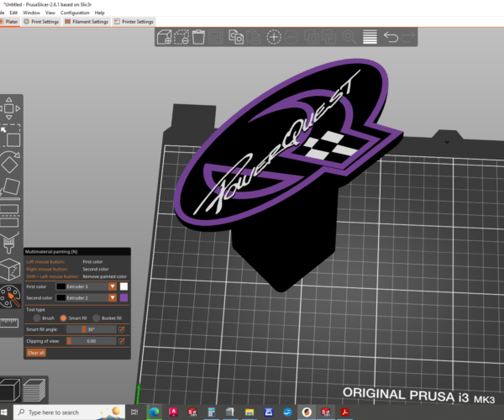Open Windows Start menu button
Screen dimensions: 504x420
click(x=4, y=412)
